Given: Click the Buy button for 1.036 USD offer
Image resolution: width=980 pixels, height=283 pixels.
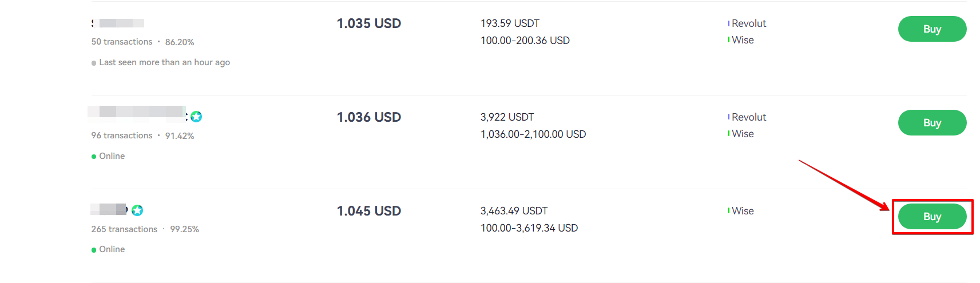Looking at the screenshot, I should tap(932, 123).
